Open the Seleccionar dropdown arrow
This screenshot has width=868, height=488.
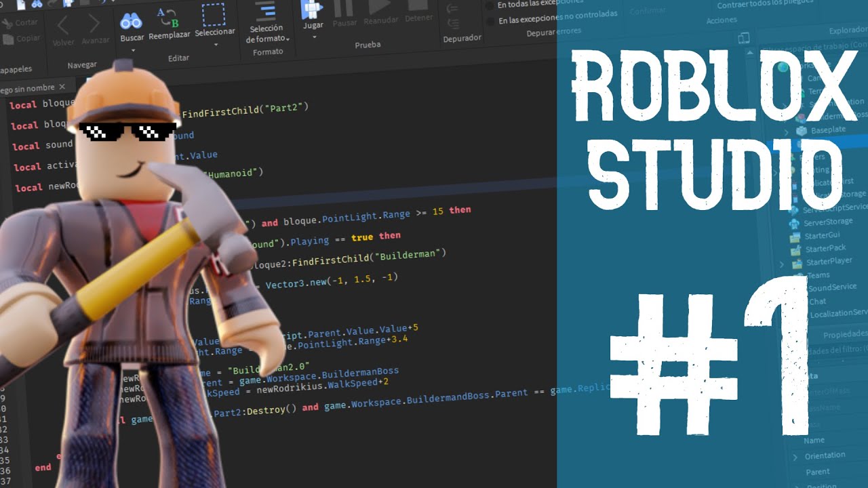click(216, 45)
